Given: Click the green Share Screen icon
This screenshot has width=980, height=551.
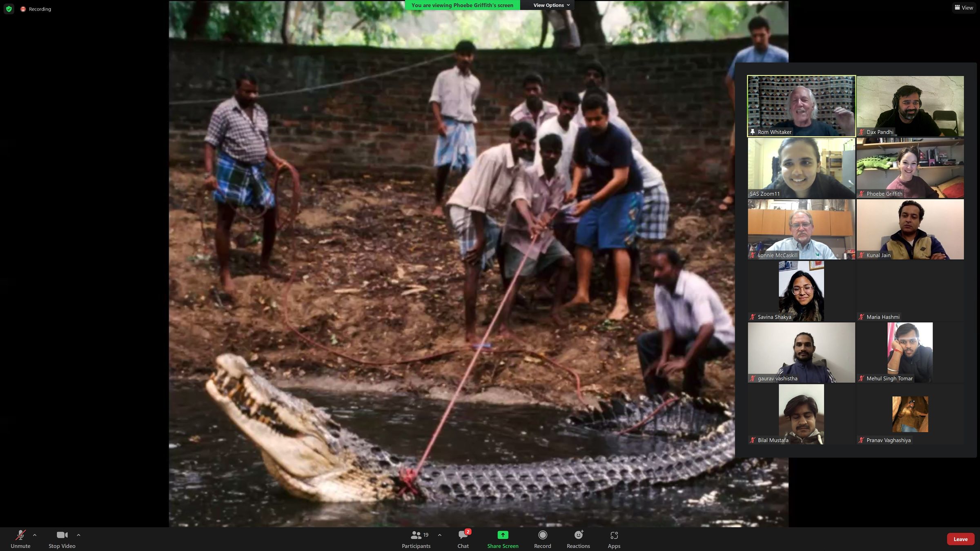Looking at the screenshot, I should (503, 535).
